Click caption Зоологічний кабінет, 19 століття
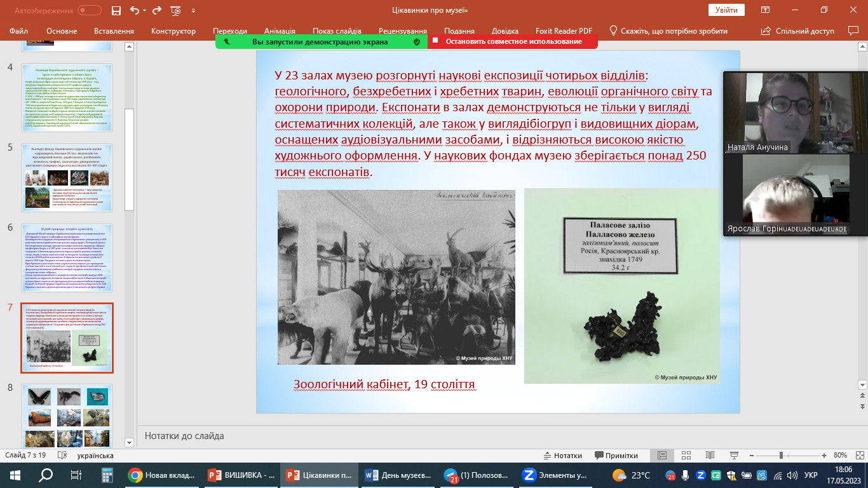The height and width of the screenshot is (488, 868). 384,384
